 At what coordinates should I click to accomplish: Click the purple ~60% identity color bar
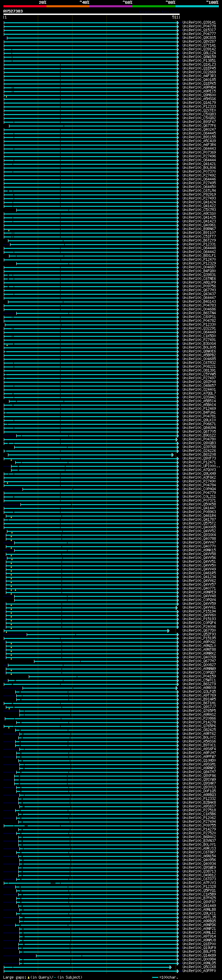pos(111,6)
